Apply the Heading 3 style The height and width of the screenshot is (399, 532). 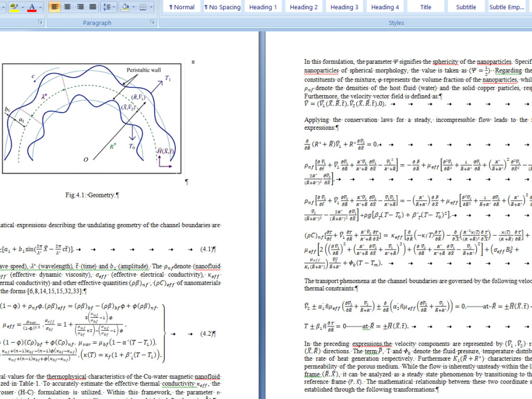pos(344,7)
